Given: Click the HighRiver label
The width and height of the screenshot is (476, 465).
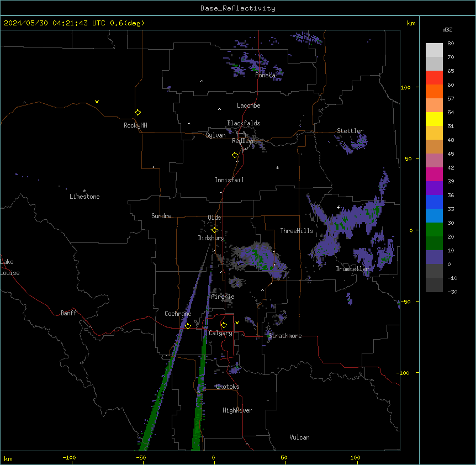Looking at the screenshot, I should click(x=237, y=410).
